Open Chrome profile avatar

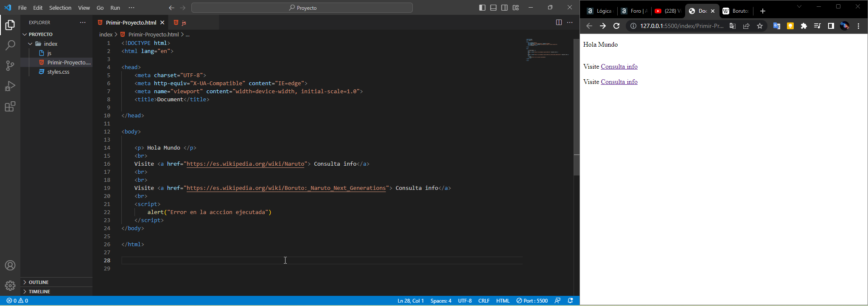point(845,26)
